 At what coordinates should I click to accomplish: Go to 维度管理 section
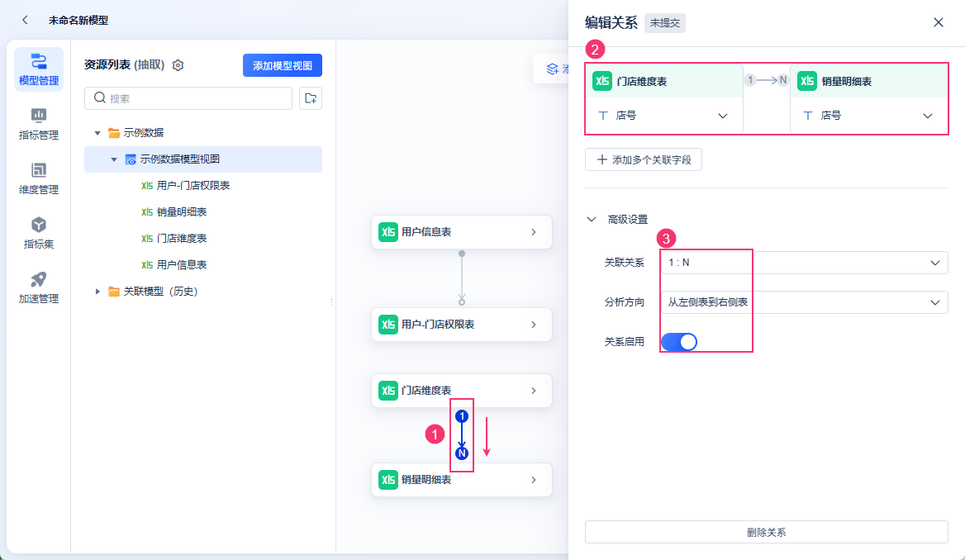point(39,178)
